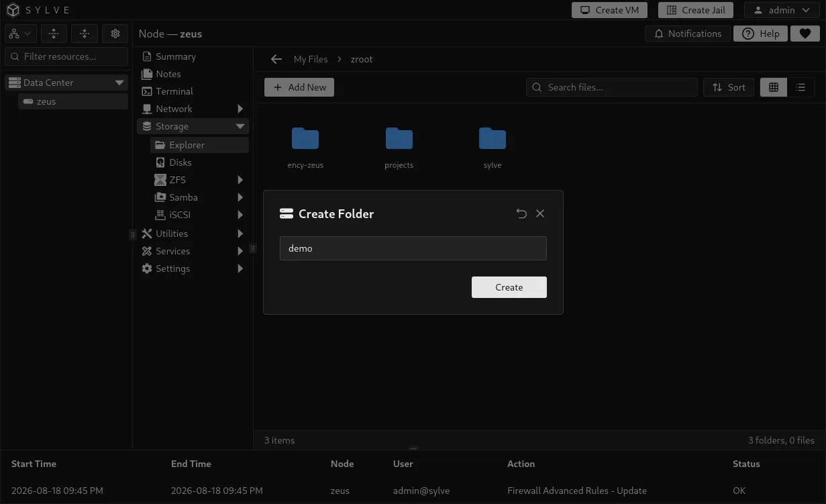Image resolution: width=826 pixels, height=504 pixels.
Task: Click the Settings gear icon in sidebar
Action: click(x=147, y=268)
